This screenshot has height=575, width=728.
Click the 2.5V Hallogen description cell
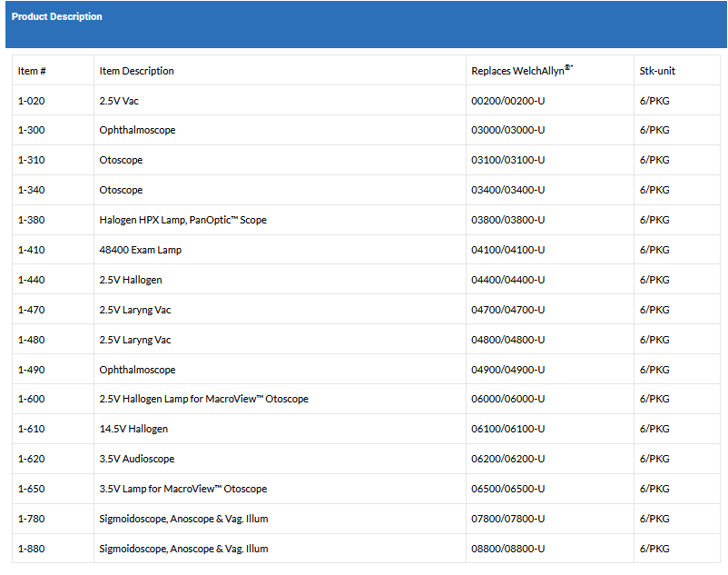[x=131, y=280]
